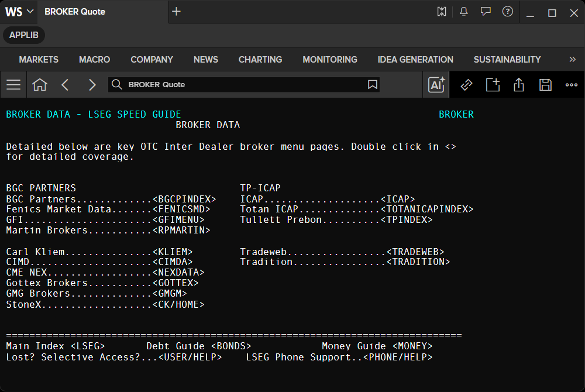Open the notifications bell
Image resolution: width=585 pixels, height=392 pixels.
tap(464, 12)
